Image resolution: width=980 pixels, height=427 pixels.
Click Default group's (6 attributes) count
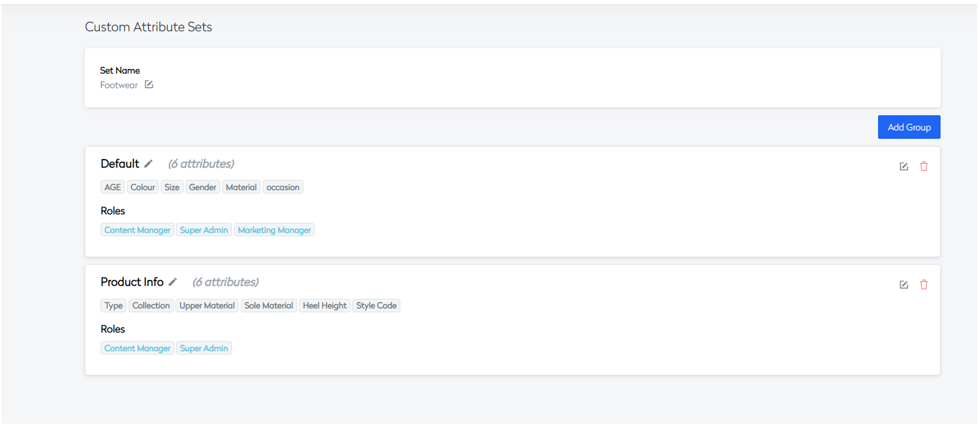[201, 163]
